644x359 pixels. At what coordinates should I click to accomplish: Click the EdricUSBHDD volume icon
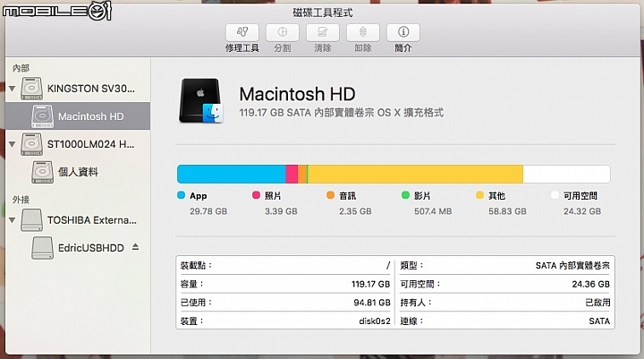tap(42, 248)
